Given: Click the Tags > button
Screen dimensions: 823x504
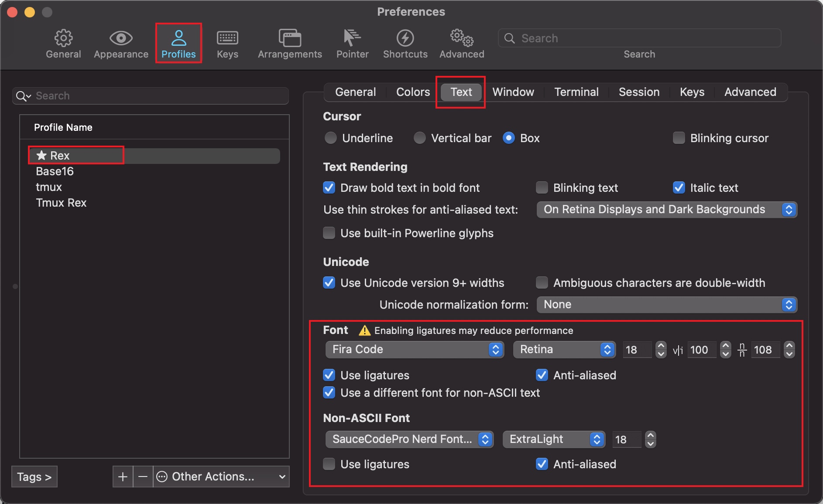Looking at the screenshot, I should (34, 477).
